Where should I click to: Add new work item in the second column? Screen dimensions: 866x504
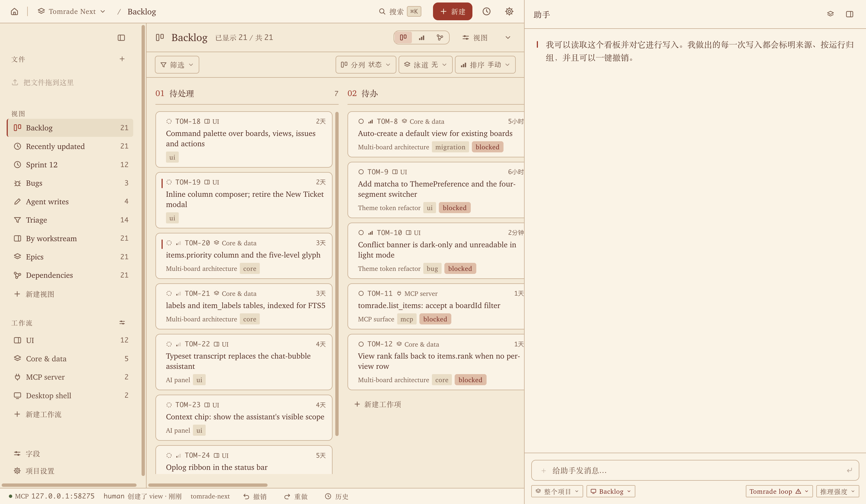pyautogui.click(x=378, y=404)
